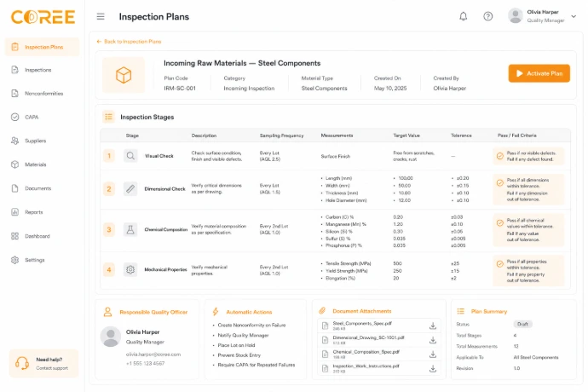The height and width of the screenshot is (392, 588).
Task: Download Chemical_Composition_Spec.pdf
Action: click(433, 355)
